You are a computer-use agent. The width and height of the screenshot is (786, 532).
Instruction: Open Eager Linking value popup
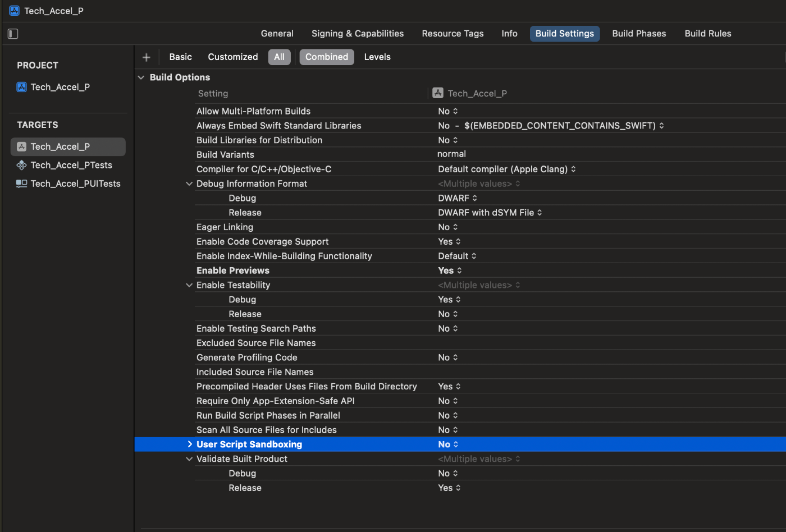click(448, 227)
